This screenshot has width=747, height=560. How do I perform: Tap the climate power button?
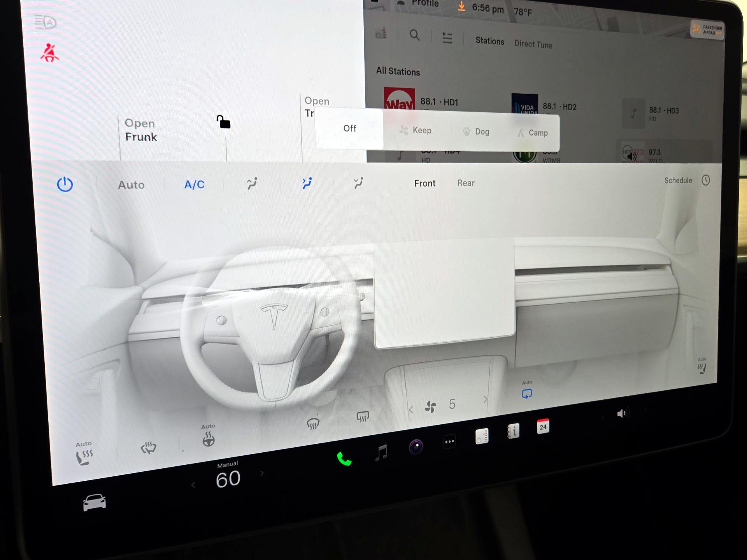pos(65,185)
